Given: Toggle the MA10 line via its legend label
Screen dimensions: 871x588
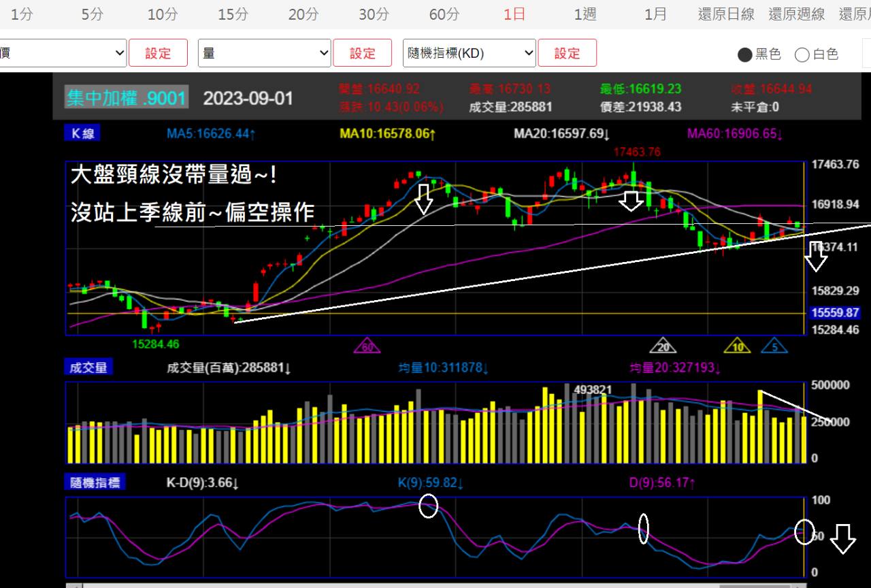Looking at the screenshot, I should point(386,133).
